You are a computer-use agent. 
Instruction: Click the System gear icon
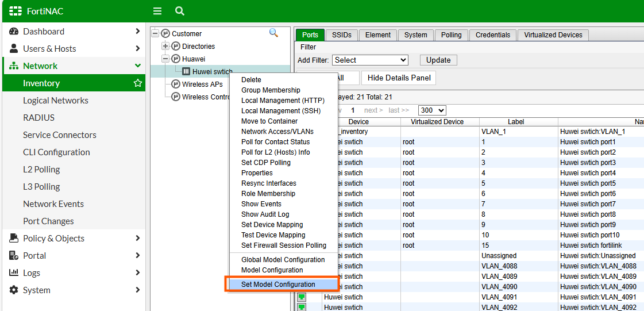pyautogui.click(x=14, y=290)
